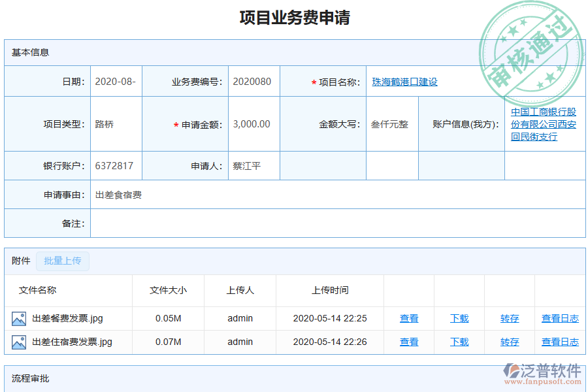Click the 出差餐费发票.jpg image thumbnail icon

pos(18,318)
